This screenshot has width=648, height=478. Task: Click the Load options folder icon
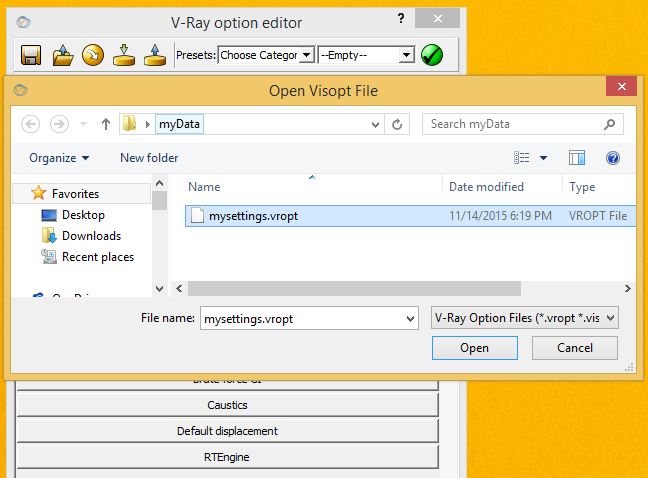tap(62, 55)
